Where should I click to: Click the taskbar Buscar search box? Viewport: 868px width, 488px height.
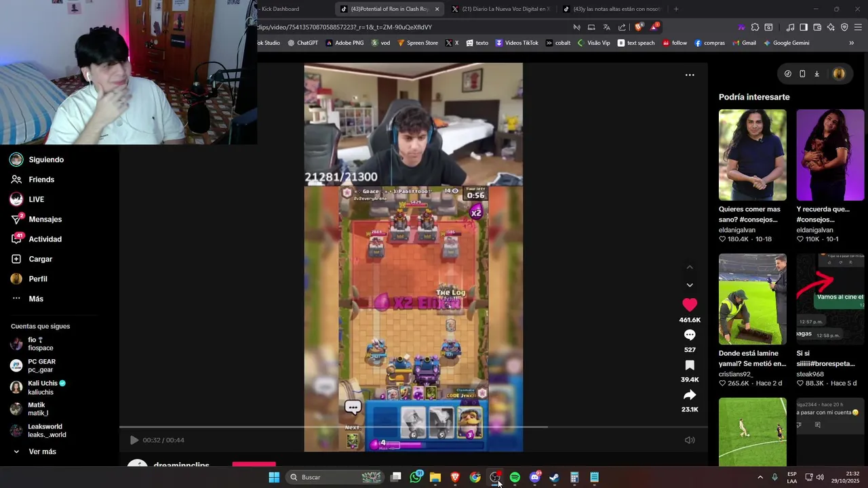[336, 477]
